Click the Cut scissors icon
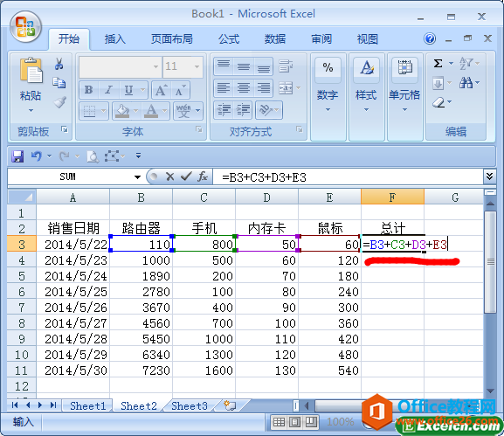Viewport: 504px width, 436px height. point(59,64)
